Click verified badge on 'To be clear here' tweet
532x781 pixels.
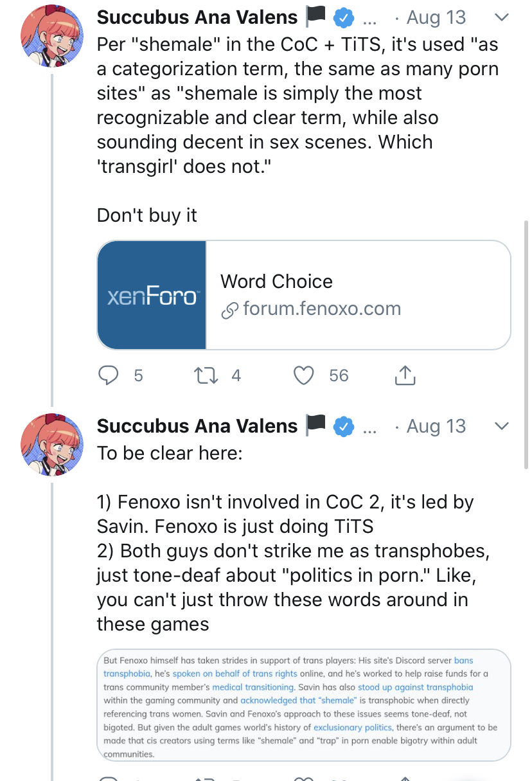click(344, 426)
